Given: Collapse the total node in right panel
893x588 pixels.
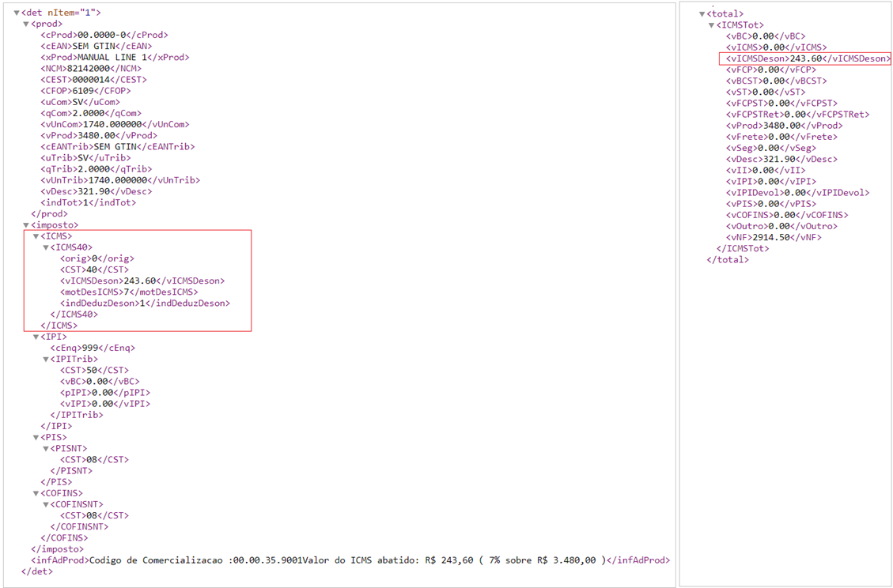Looking at the screenshot, I should click(x=702, y=14).
